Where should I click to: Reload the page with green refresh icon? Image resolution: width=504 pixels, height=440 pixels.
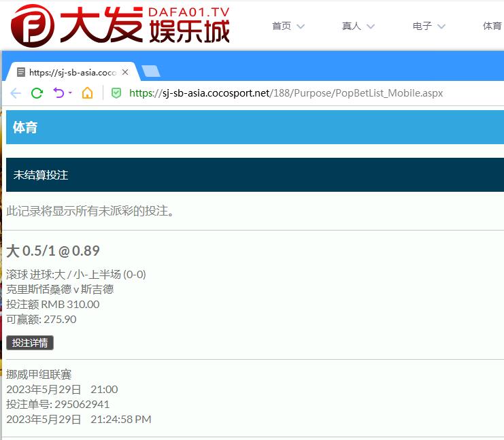[37, 93]
